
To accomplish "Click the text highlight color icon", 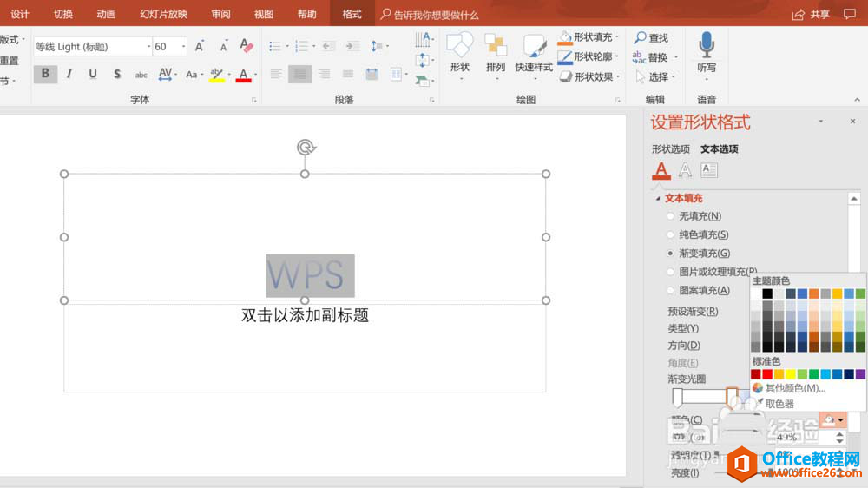I will pos(217,75).
